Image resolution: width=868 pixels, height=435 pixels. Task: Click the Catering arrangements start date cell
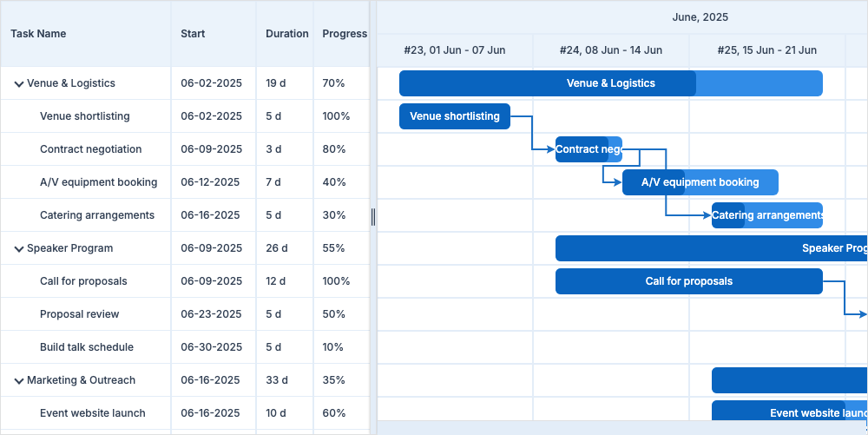(x=211, y=215)
